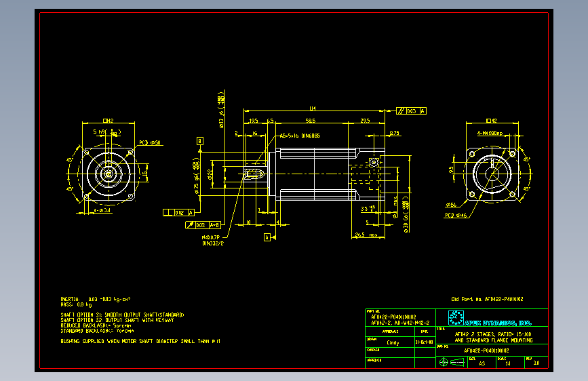Click the parallelism tolerance frame 0.03 A
The width and height of the screenshot is (588, 381).
(x=412, y=111)
